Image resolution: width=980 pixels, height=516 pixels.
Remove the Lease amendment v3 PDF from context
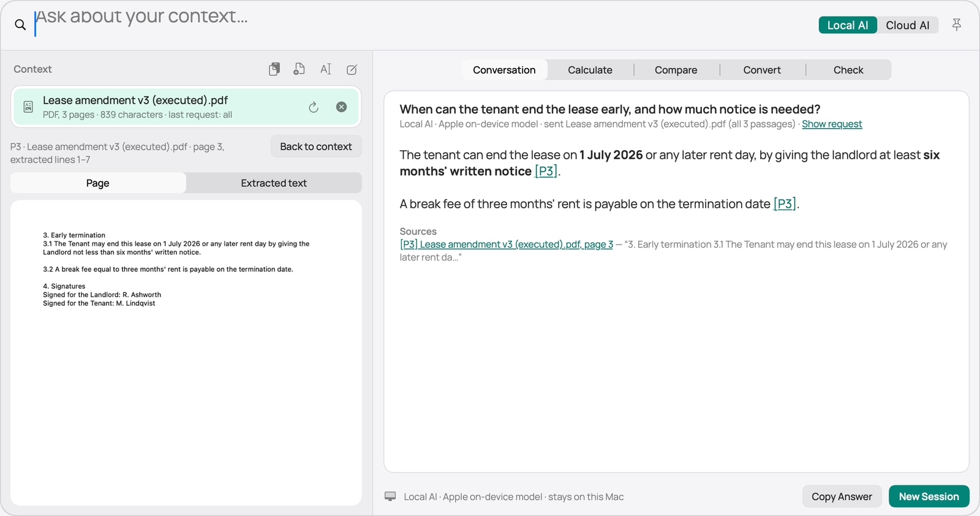pos(342,107)
